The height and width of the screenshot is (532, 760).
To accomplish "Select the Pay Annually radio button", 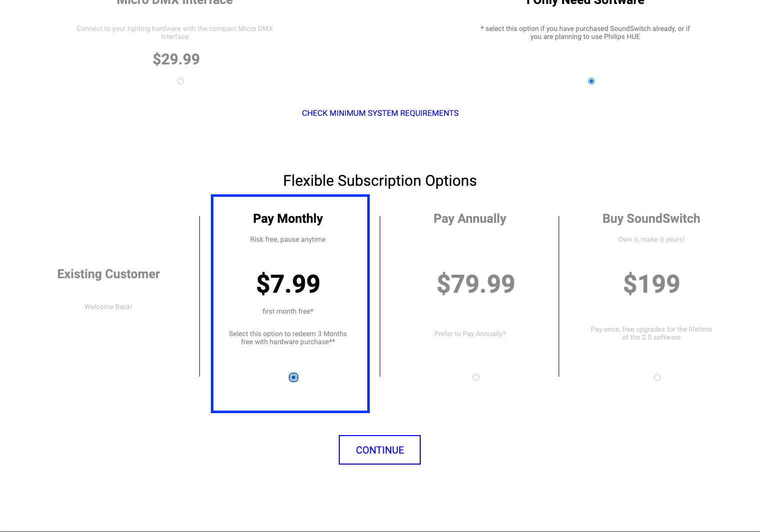I will tap(476, 377).
